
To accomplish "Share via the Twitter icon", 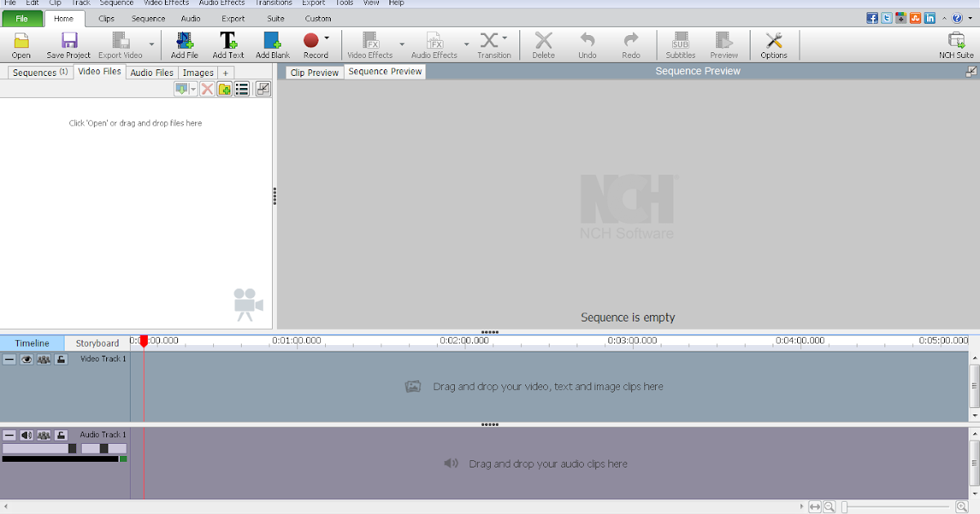I will click(x=887, y=18).
